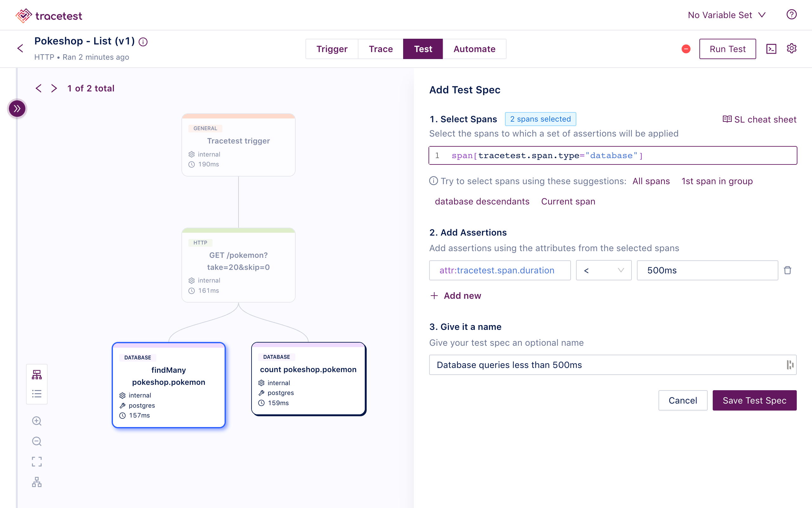Image resolution: width=812 pixels, height=508 pixels.
Task: Open the SL cheat sheet book icon
Action: [727, 119]
